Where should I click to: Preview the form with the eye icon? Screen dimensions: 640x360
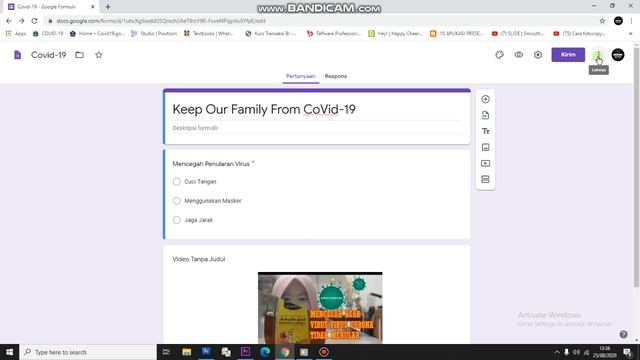click(518, 55)
